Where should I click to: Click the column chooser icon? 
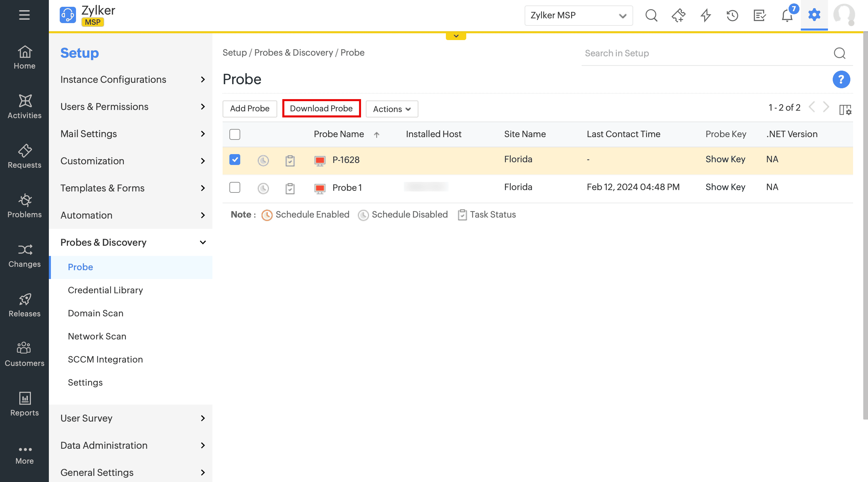[x=845, y=110]
